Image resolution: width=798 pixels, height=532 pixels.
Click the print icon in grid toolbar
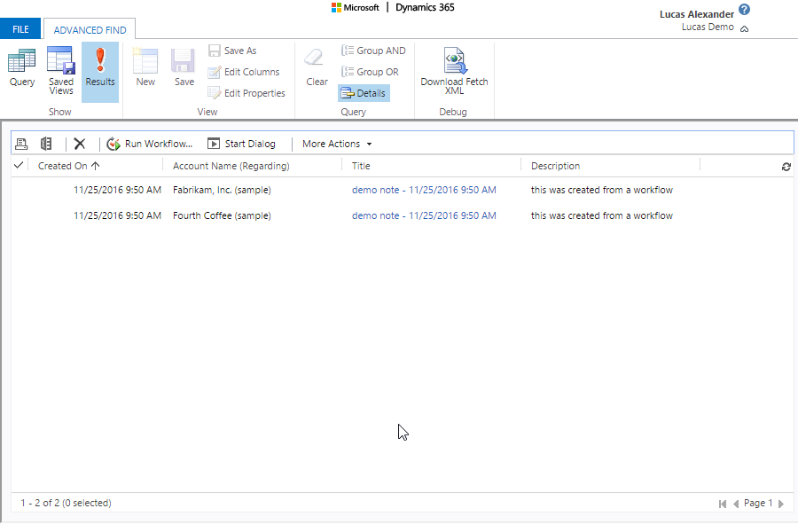pos(21,144)
